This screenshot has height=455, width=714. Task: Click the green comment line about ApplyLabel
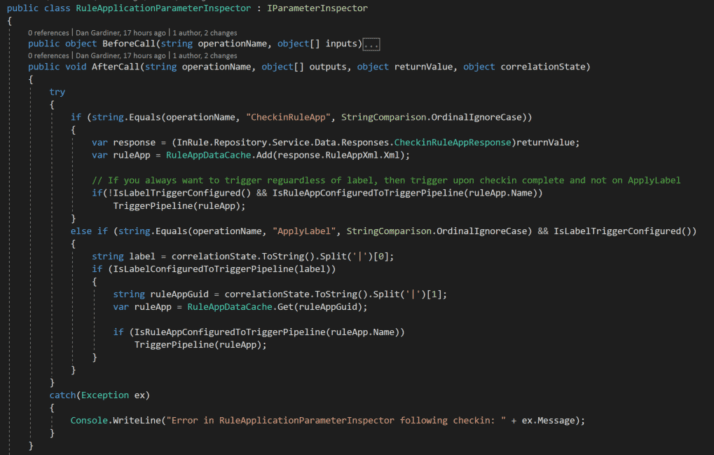coord(378,180)
